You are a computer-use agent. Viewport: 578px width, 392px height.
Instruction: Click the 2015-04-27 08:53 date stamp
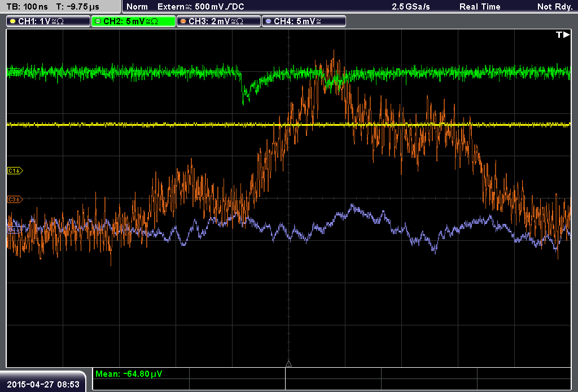tap(43, 384)
